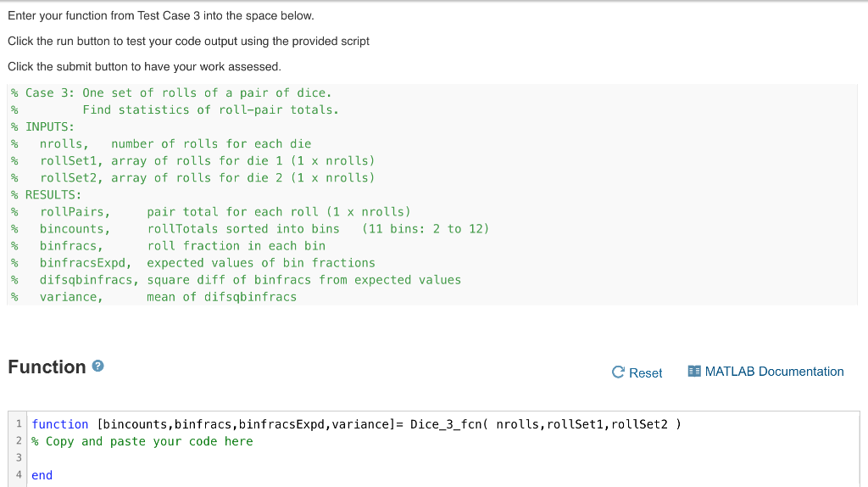The height and width of the screenshot is (487, 868).
Task: Click the Function section heading
Action: click(x=47, y=367)
